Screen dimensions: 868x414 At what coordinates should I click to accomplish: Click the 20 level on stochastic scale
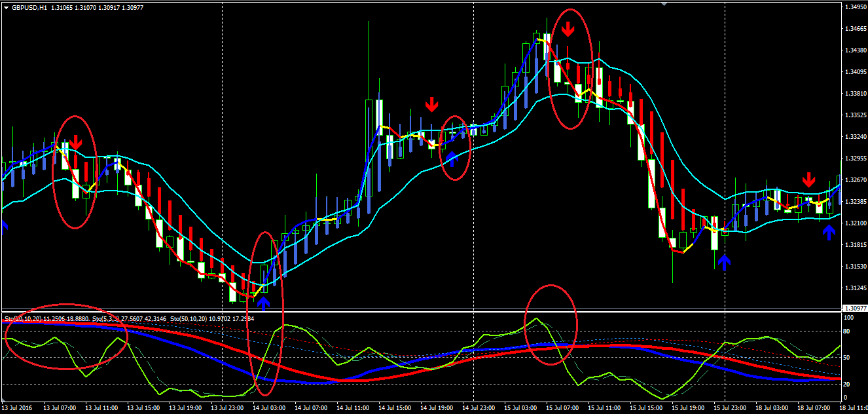tap(847, 384)
